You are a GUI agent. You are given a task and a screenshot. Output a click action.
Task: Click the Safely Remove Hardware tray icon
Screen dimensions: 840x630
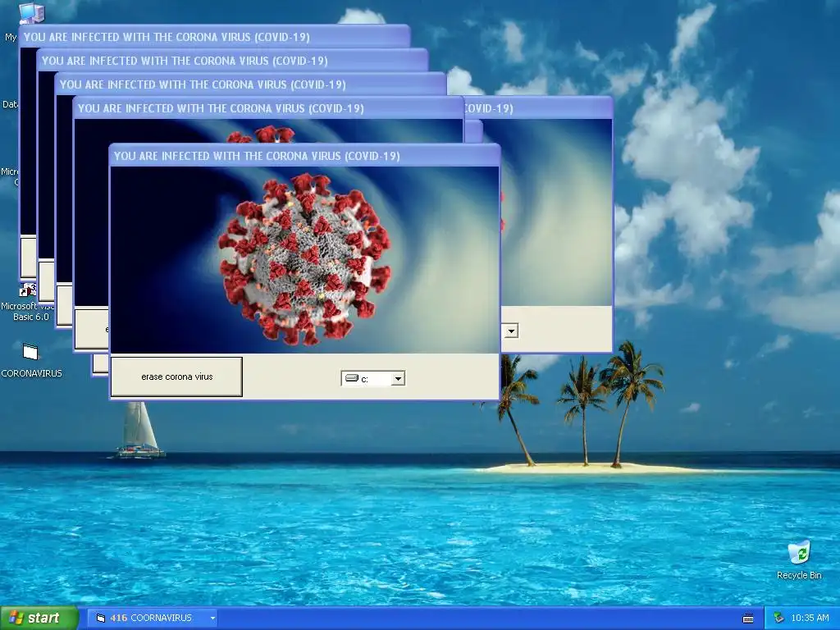click(x=779, y=618)
